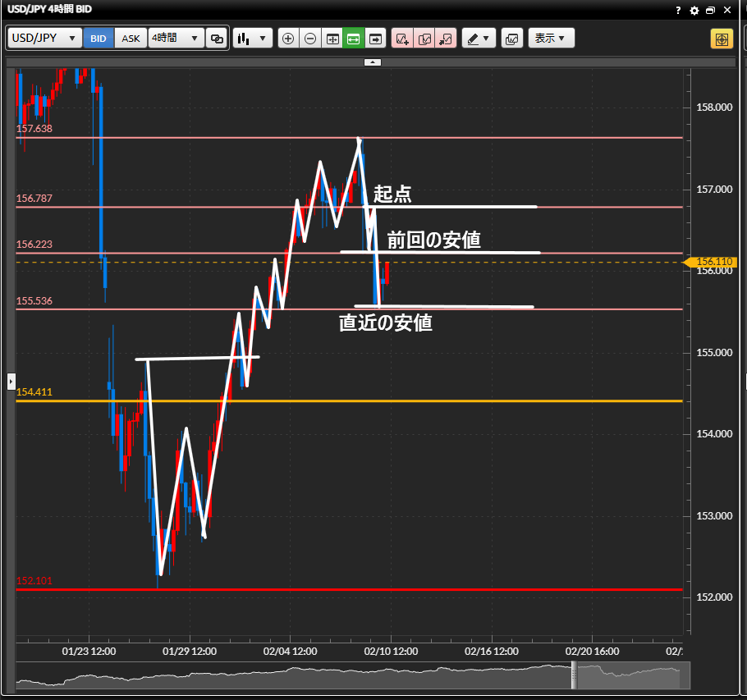Click the add new order icon
The image size is (747, 700).
click(402, 39)
